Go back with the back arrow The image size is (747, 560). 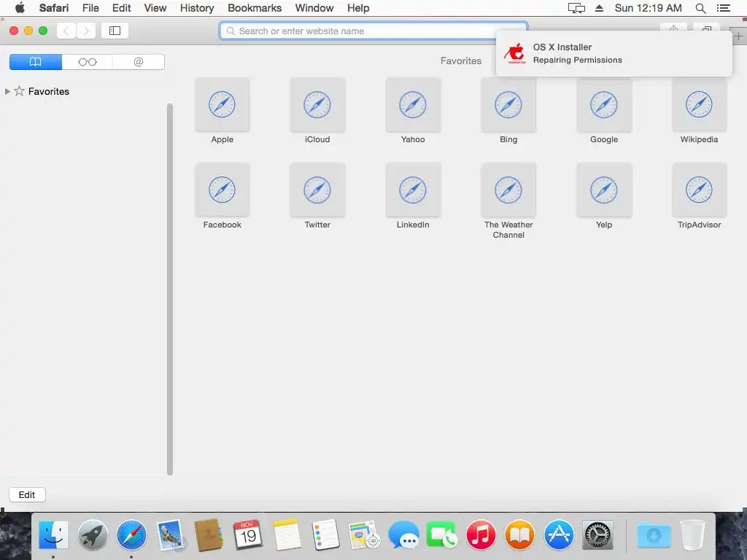66,31
